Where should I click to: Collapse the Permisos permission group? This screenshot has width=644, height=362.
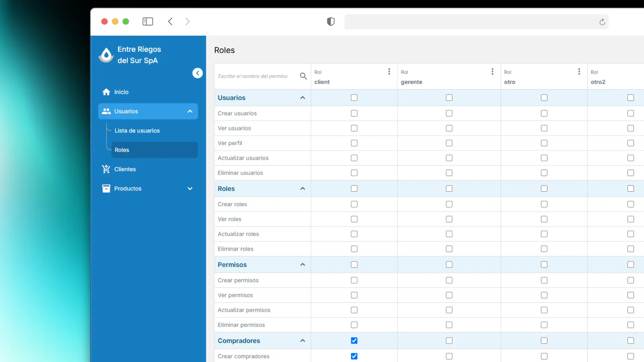pyautogui.click(x=303, y=264)
